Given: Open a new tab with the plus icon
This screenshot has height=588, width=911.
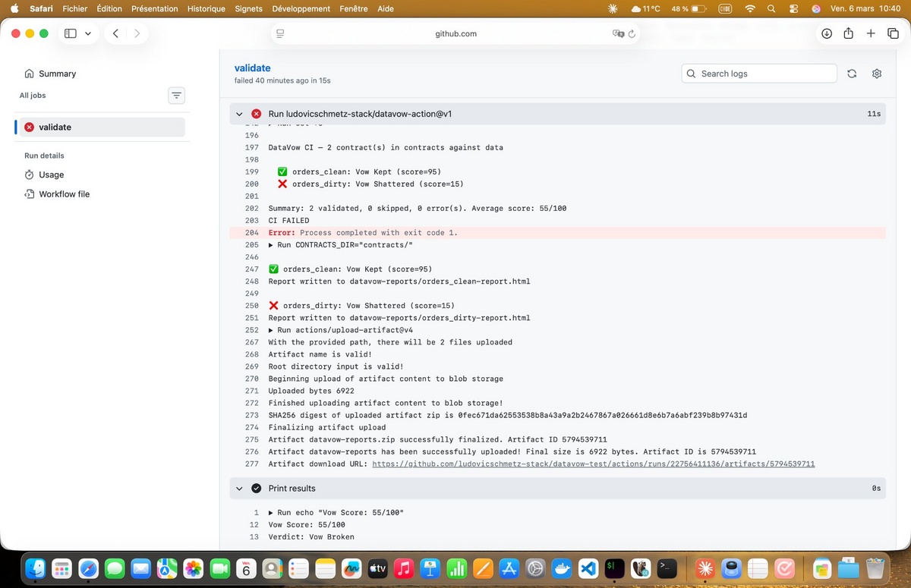Looking at the screenshot, I should pos(871,33).
